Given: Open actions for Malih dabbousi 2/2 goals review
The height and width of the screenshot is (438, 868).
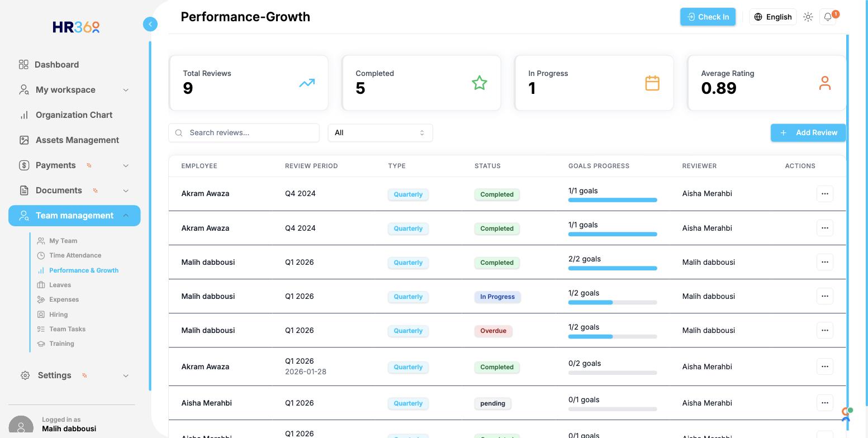Looking at the screenshot, I should coord(825,262).
